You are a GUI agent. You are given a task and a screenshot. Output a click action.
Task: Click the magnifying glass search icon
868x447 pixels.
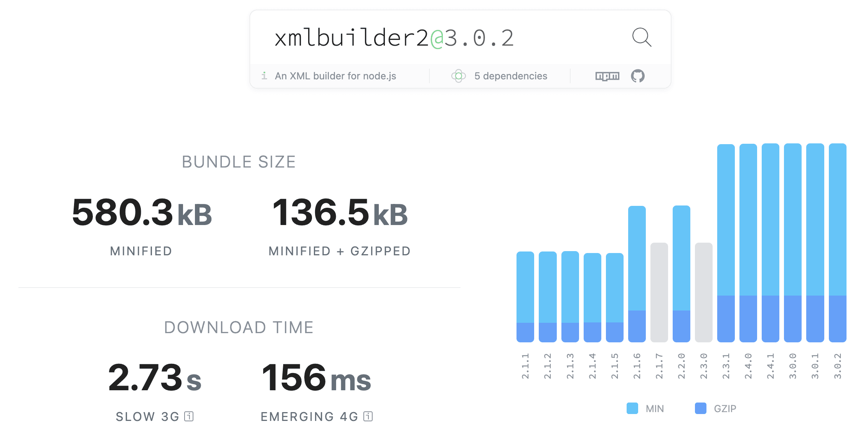tap(642, 37)
